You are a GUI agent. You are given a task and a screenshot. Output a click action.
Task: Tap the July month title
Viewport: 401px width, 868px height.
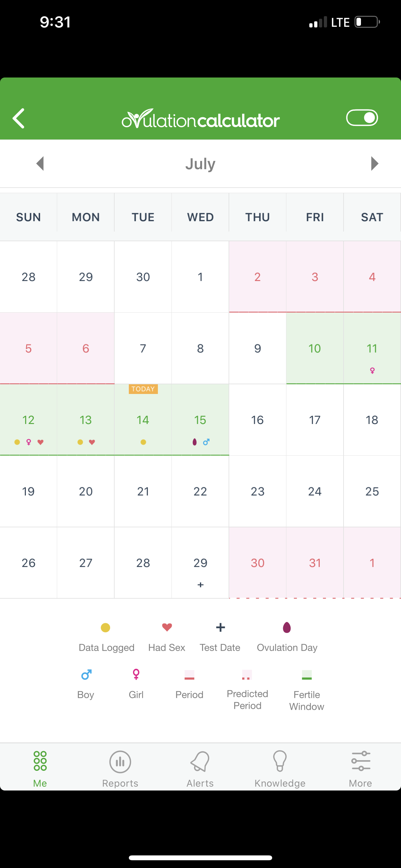pos(200,164)
